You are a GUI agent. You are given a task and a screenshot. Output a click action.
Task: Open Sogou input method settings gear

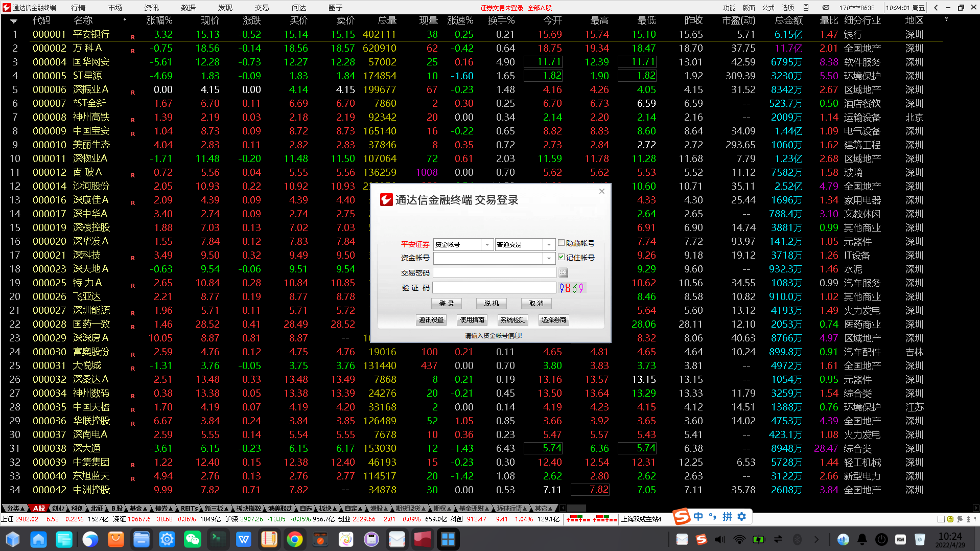tap(741, 517)
